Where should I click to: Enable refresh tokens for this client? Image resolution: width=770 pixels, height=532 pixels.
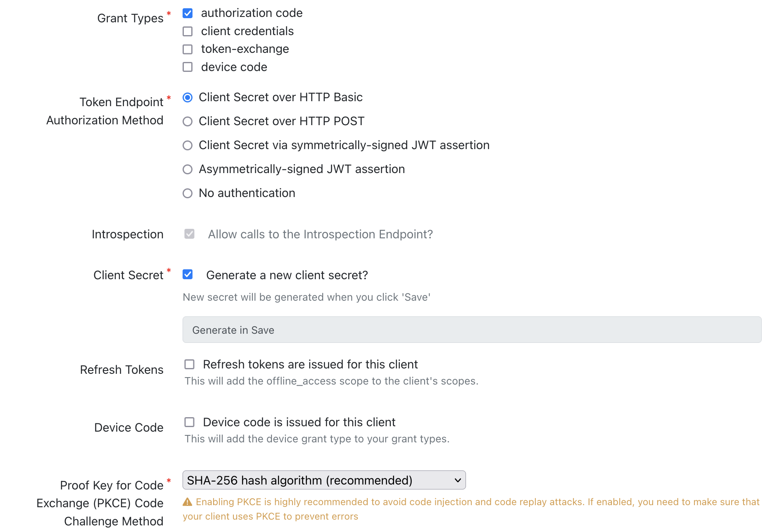(190, 364)
